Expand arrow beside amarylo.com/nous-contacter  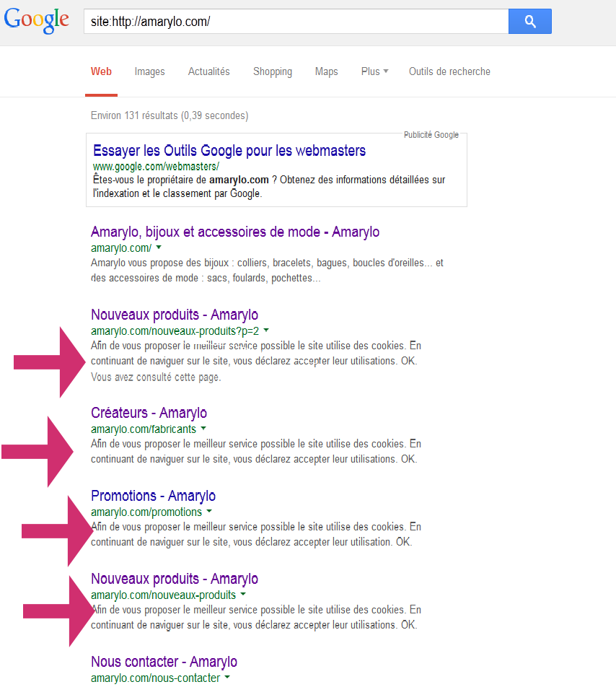point(226,678)
